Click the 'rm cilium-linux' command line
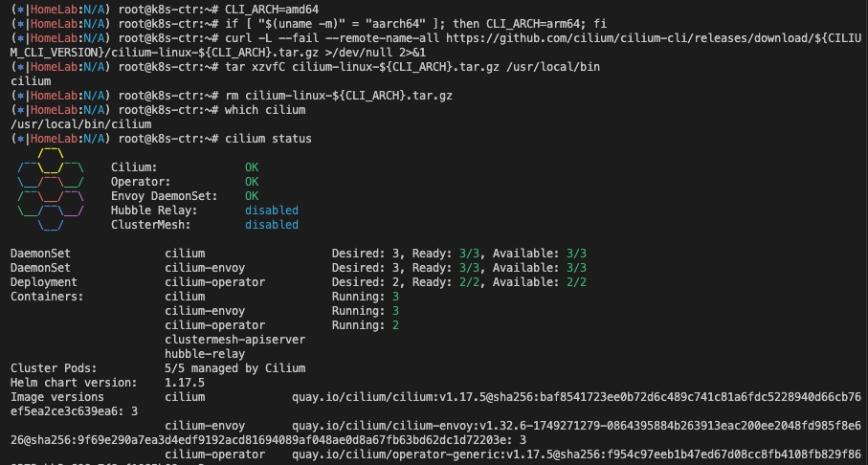Image resolution: width=868 pixels, height=465 pixels. [338, 96]
